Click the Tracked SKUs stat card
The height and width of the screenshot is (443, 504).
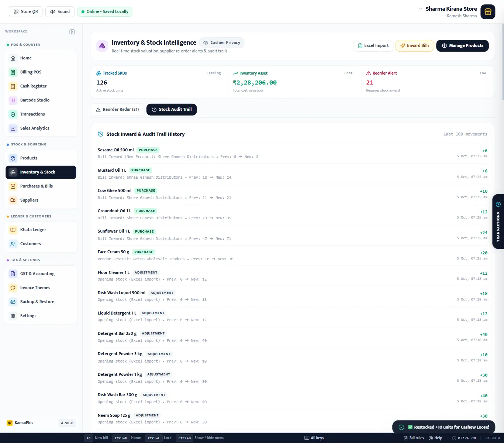pyautogui.click(x=158, y=82)
